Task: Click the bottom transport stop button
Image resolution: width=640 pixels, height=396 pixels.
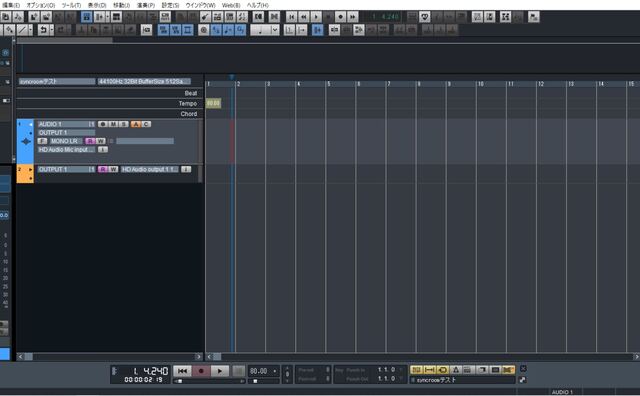Action: pyautogui.click(x=238, y=371)
